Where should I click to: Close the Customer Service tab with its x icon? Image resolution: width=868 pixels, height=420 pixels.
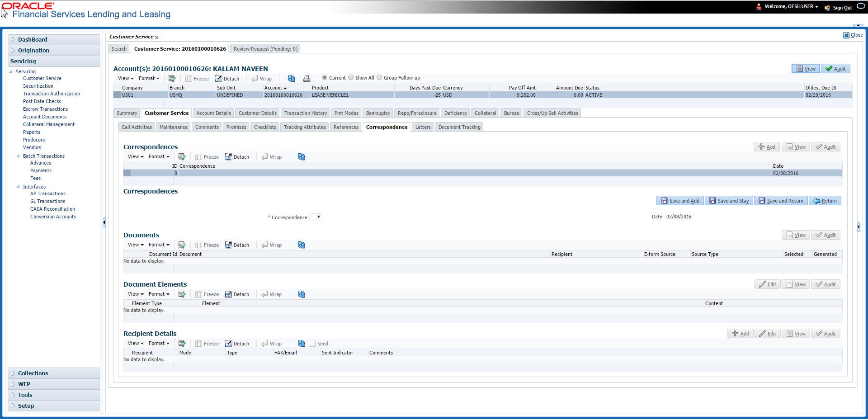coord(157,37)
